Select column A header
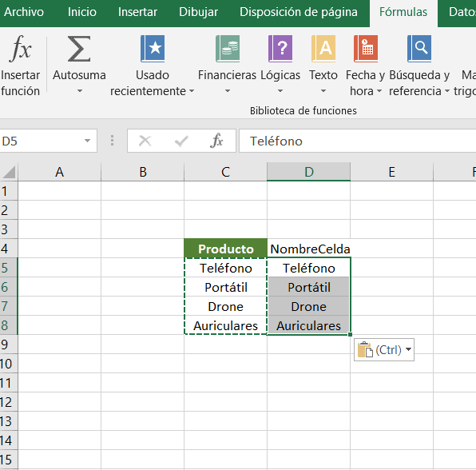This screenshot has height=470, width=476. (x=59, y=172)
